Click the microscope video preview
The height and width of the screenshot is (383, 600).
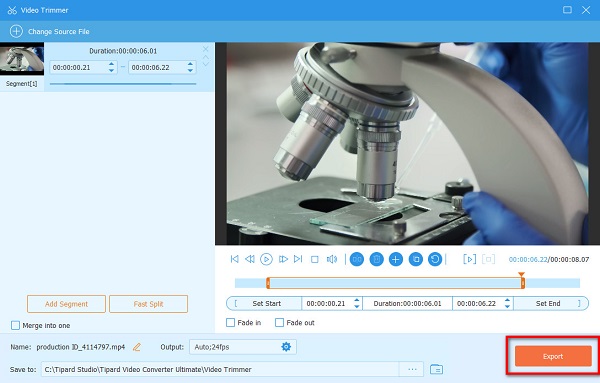408,143
